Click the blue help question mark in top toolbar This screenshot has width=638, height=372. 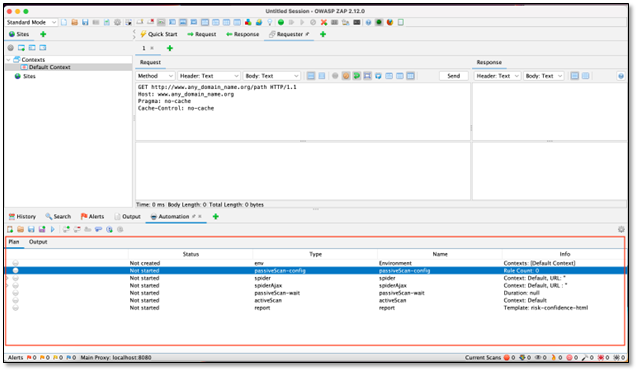(368, 22)
